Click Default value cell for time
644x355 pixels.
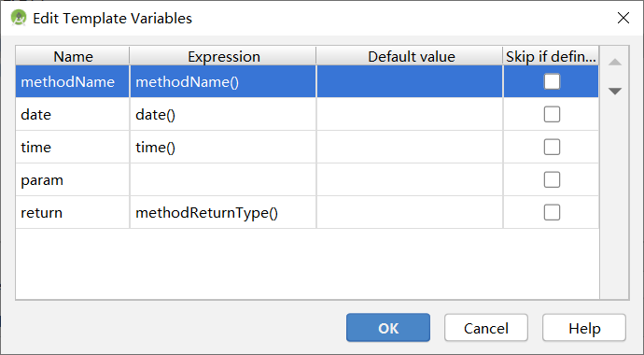click(x=410, y=147)
